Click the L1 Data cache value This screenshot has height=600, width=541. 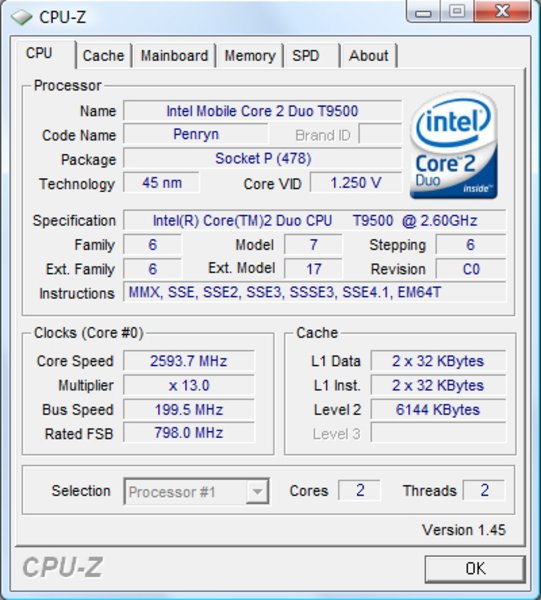[x=438, y=361]
